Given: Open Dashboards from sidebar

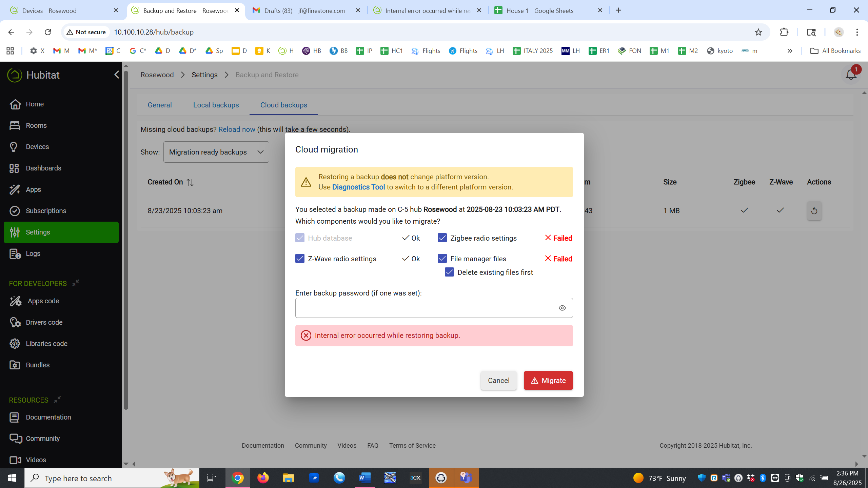Looking at the screenshot, I should [x=43, y=168].
